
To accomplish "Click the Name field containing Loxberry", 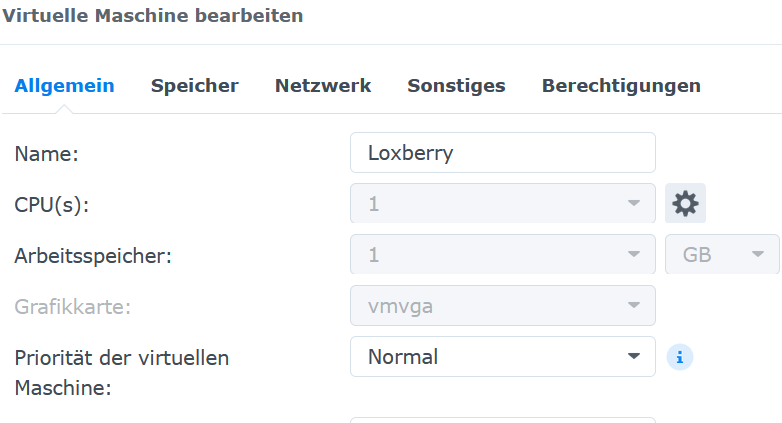I will (x=502, y=153).
